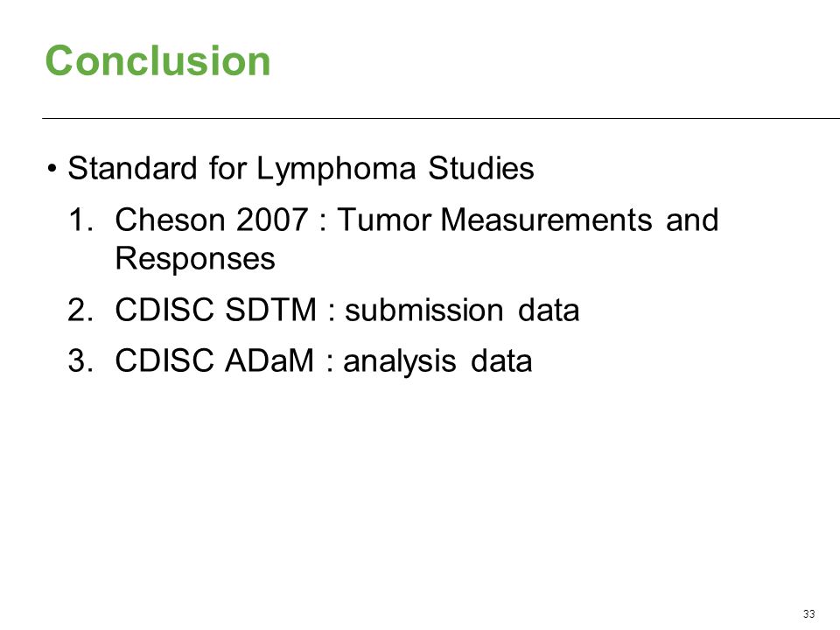Click the word Responses on the wrapped line
This screenshot has width=840, height=630.
195,259
